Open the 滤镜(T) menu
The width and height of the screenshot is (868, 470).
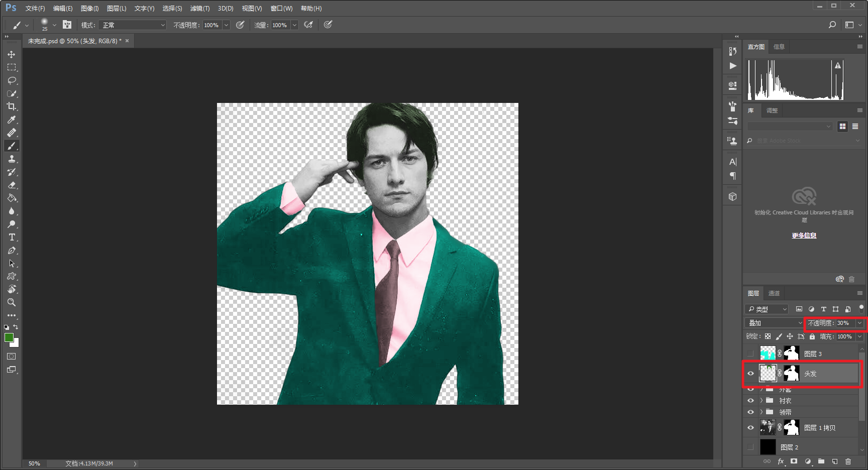click(x=200, y=9)
